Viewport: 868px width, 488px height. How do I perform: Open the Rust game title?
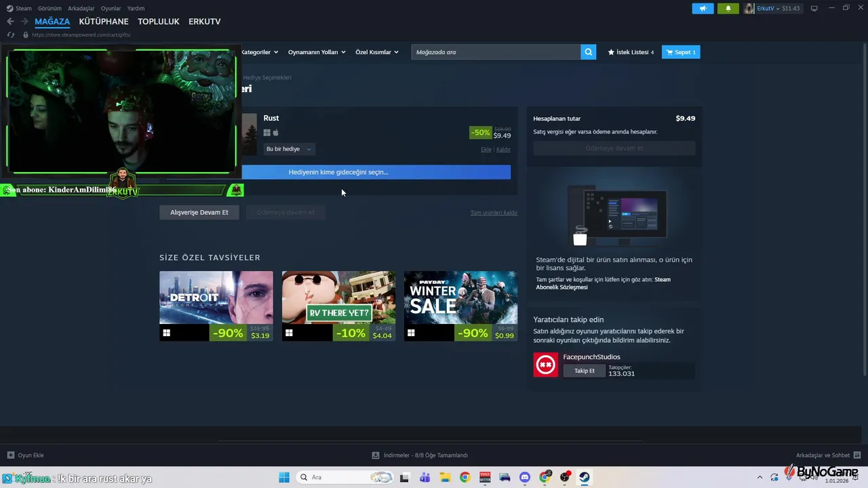271,118
